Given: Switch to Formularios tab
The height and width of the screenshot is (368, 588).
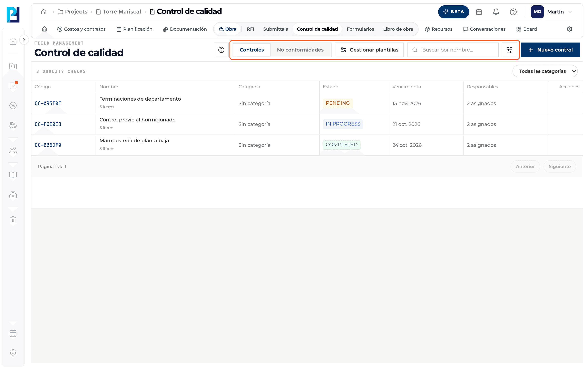Looking at the screenshot, I should click(360, 29).
